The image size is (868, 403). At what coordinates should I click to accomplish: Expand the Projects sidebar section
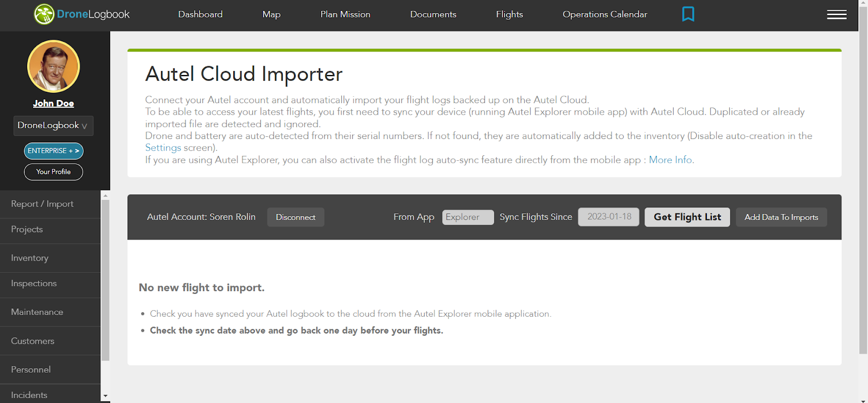[50, 230]
